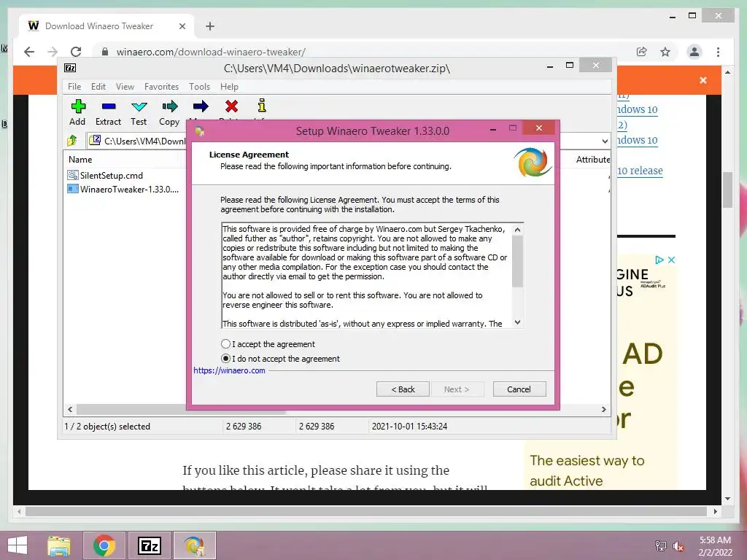Close the ad with its X icon
This screenshot has width=747, height=560.
coord(671,260)
